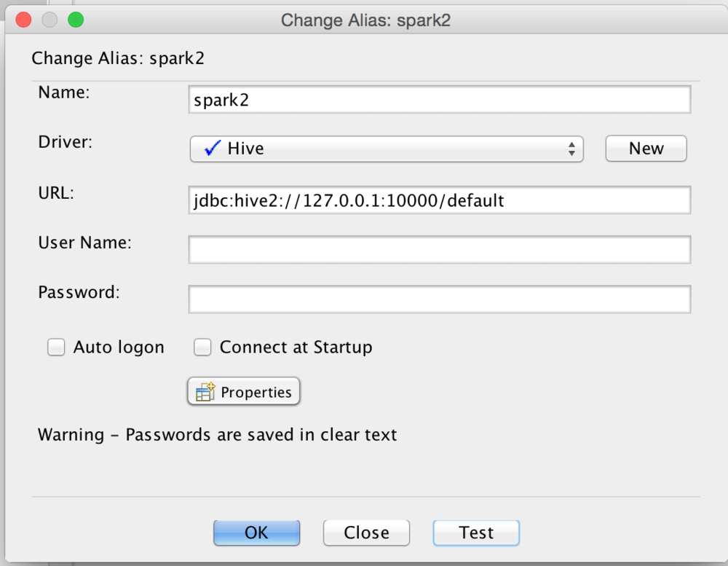
Task: Click the Properties table icon
Action: coord(205,392)
